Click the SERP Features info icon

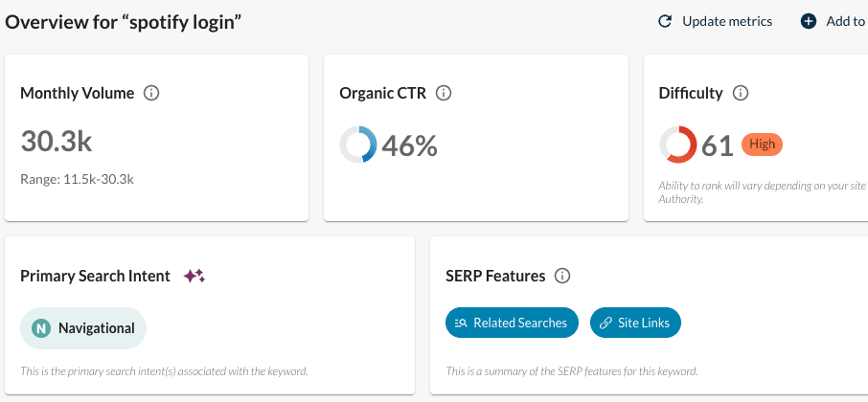coord(562,277)
